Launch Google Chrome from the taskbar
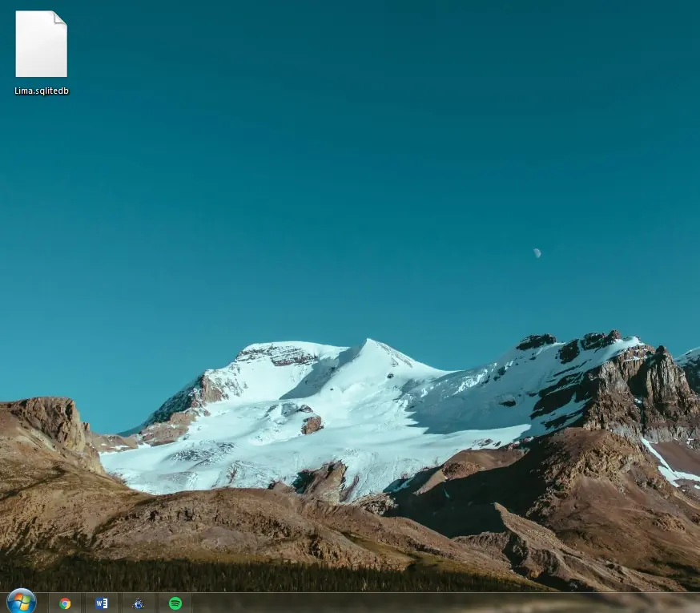 [65, 603]
